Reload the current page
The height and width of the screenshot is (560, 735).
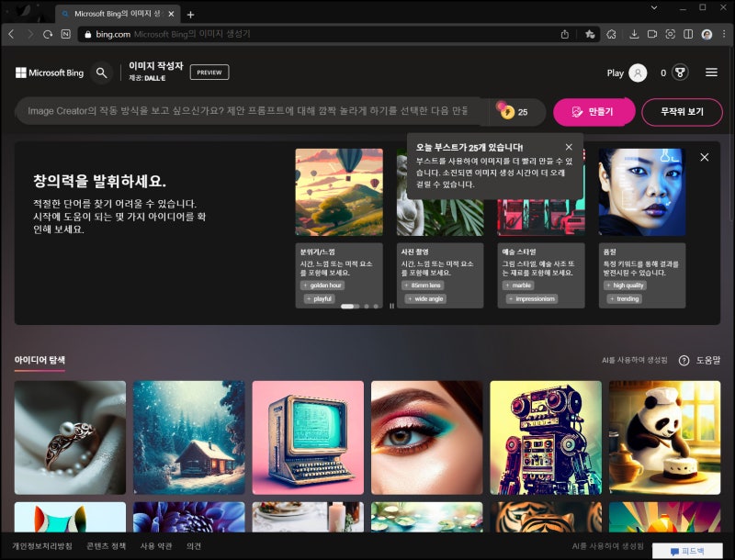pos(48,34)
